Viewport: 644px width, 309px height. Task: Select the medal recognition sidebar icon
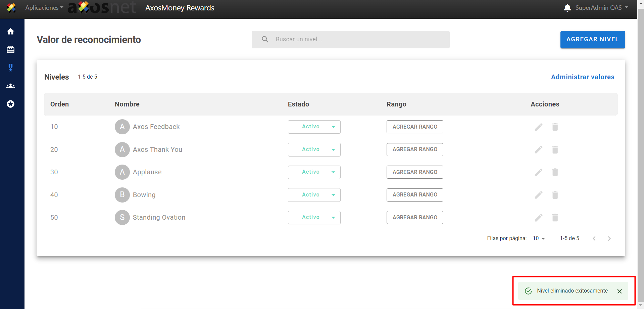(11, 68)
